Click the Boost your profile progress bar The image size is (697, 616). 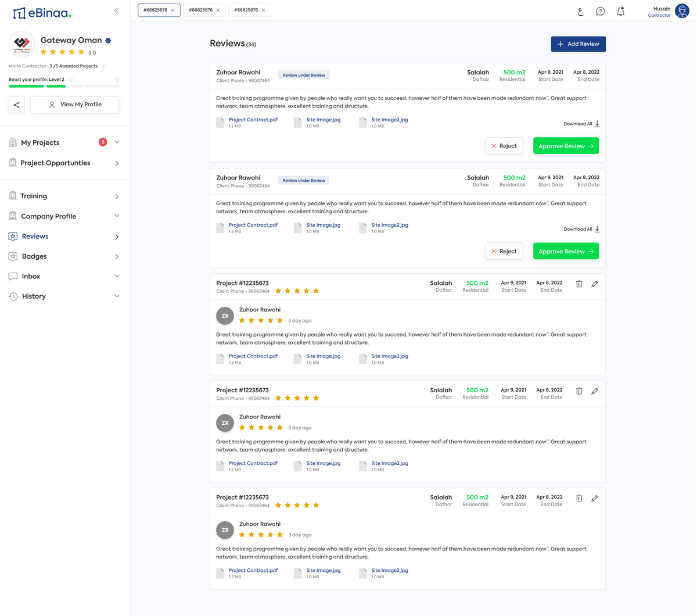click(64, 86)
